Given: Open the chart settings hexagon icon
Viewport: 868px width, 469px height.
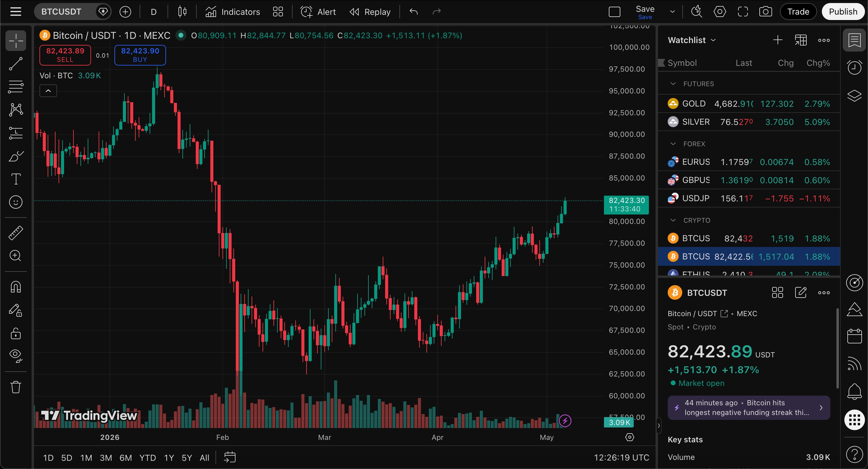Looking at the screenshot, I should point(720,12).
